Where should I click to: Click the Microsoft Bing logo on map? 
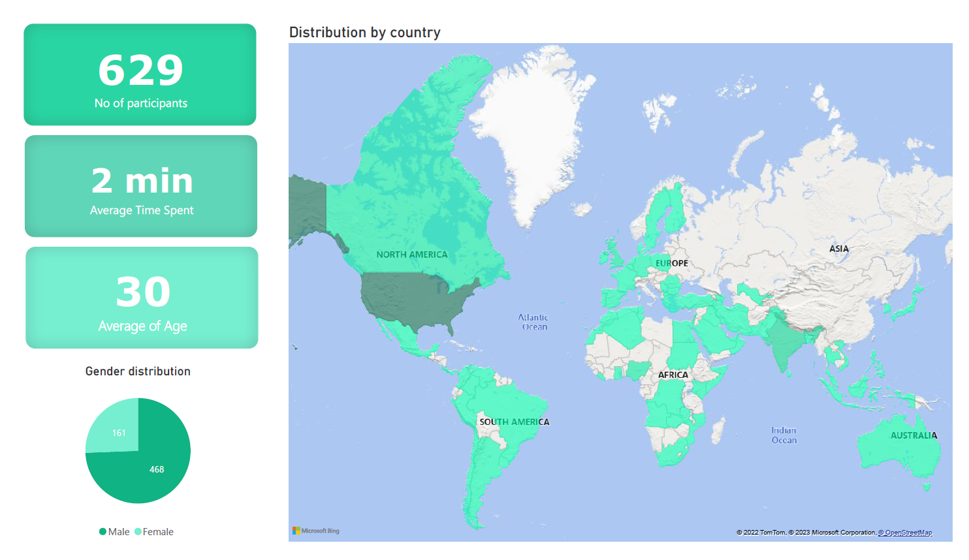click(x=316, y=531)
